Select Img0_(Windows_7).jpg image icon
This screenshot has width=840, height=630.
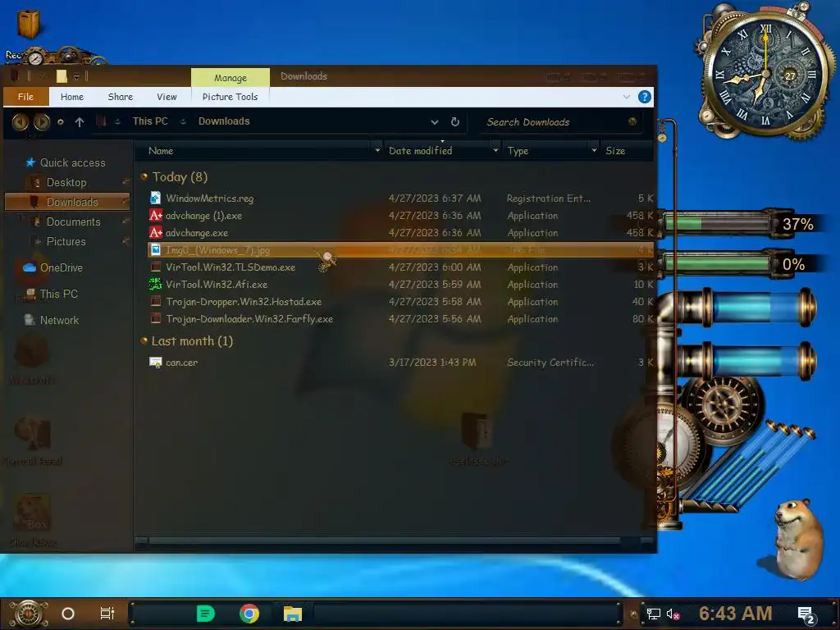155,249
